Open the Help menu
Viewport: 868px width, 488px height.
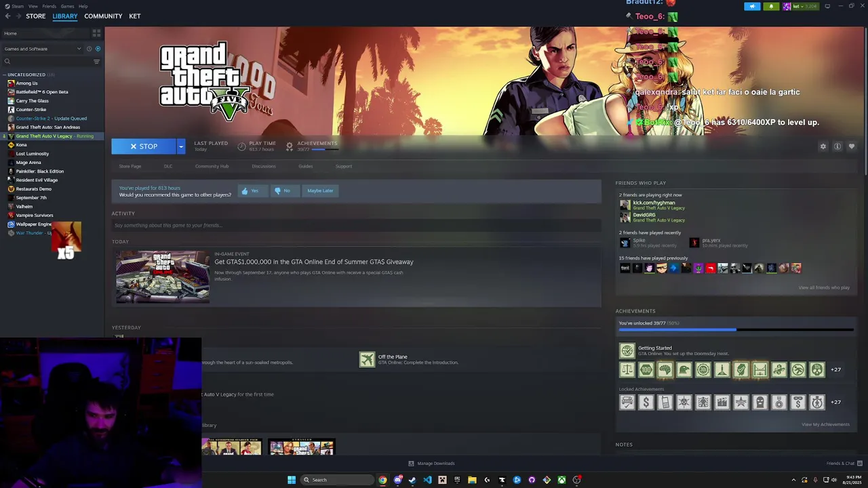point(83,6)
